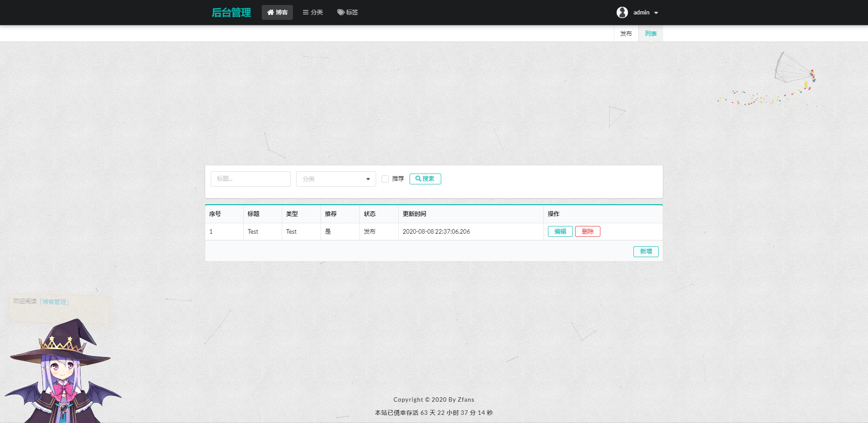Screen dimensions: 868x423
Task: Open the 博客管理 link in speech bubble
Action: tap(54, 302)
